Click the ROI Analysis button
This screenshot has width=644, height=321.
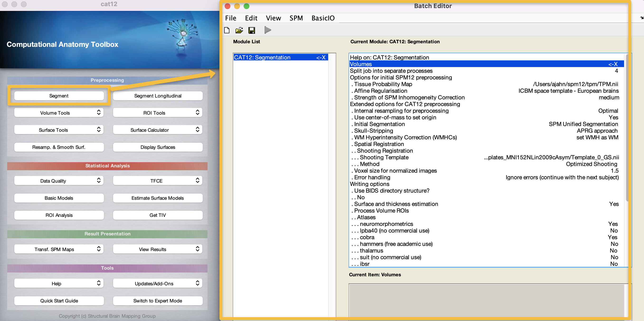point(59,215)
